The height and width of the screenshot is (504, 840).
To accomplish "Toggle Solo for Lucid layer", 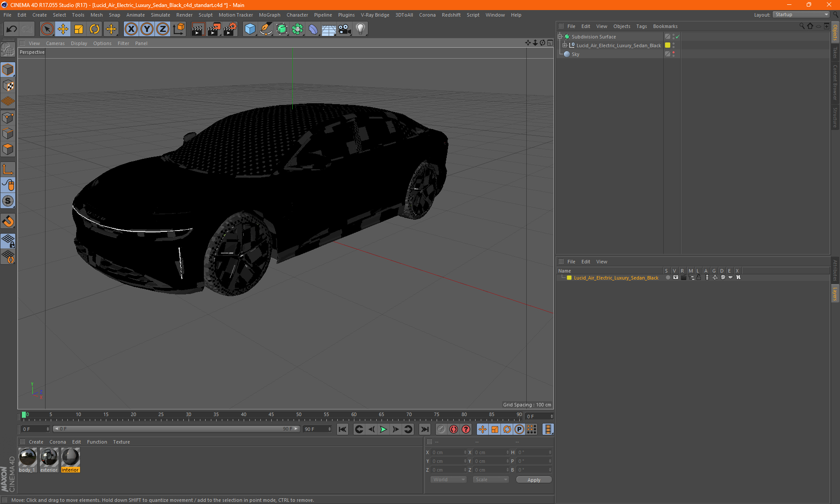I will pos(668,277).
